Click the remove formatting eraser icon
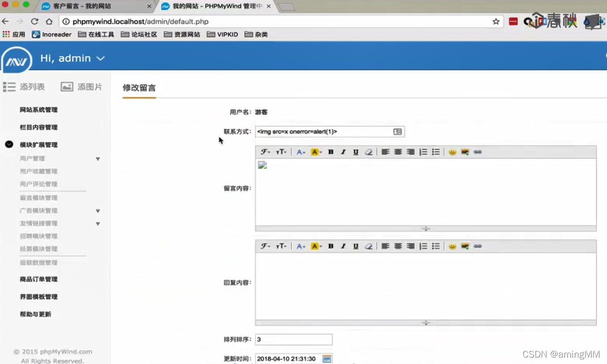 point(369,152)
